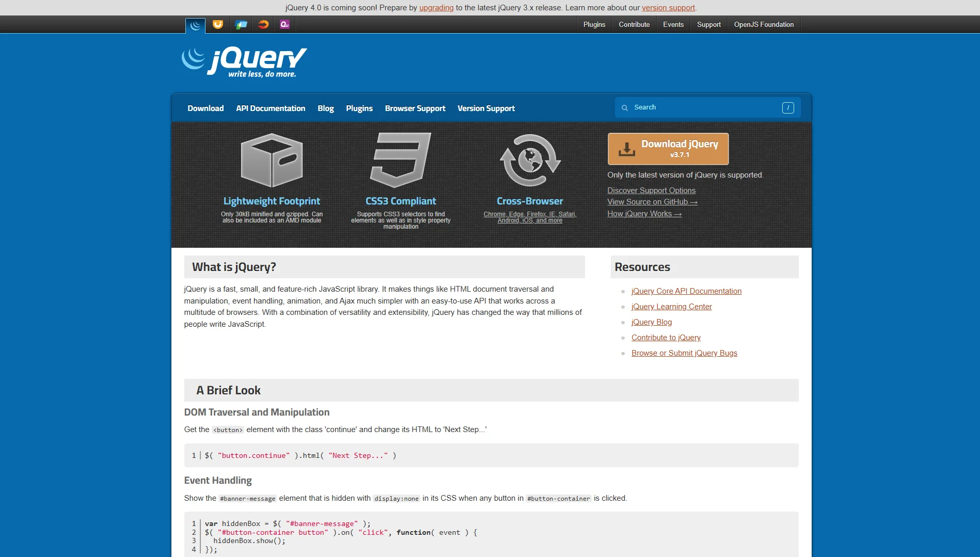Open Support in top bar

pyautogui.click(x=709, y=24)
